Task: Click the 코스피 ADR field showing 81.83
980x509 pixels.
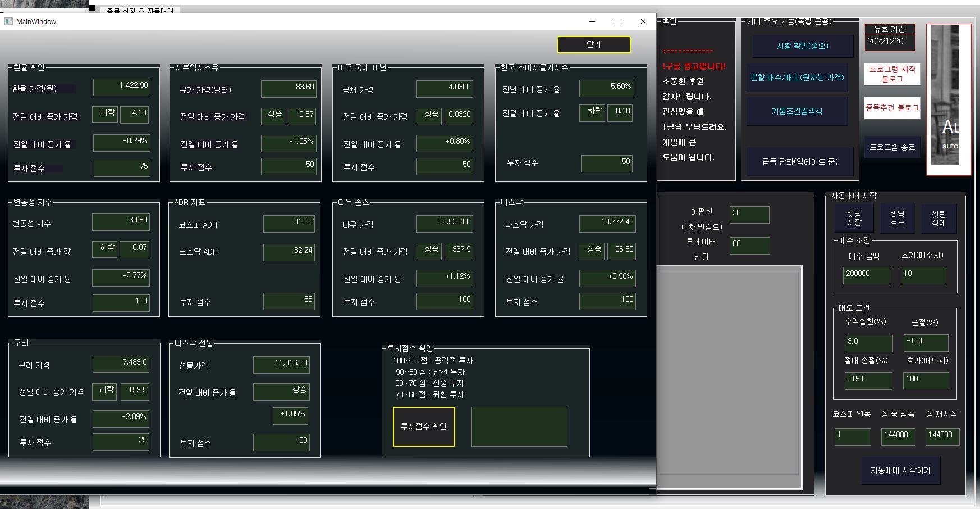Action: [289, 224]
